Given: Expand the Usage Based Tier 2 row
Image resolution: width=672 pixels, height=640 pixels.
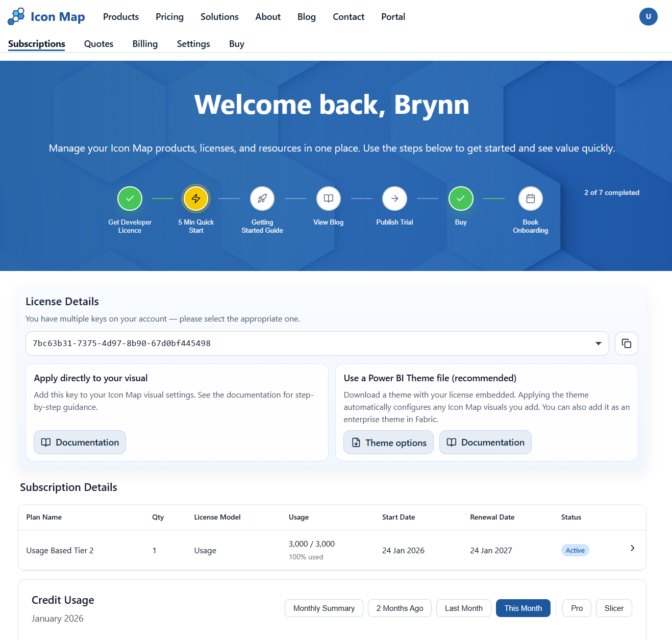Looking at the screenshot, I should coord(632,548).
